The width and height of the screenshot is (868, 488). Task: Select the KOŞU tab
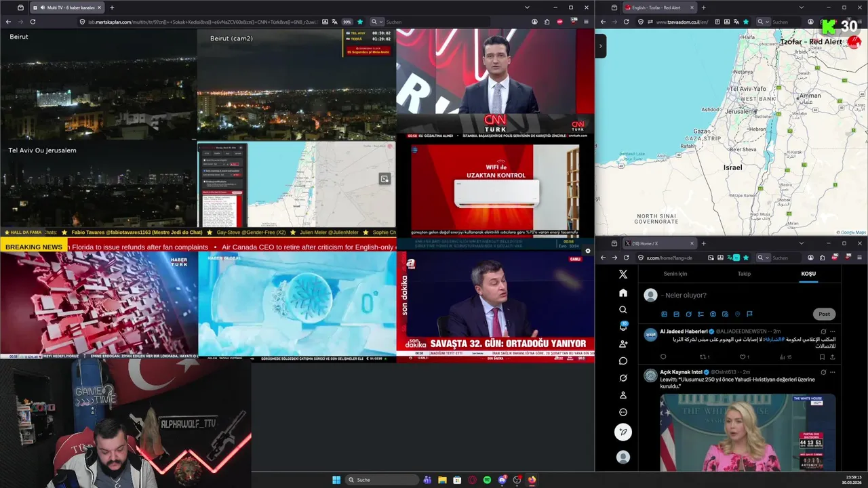point(808,274)
